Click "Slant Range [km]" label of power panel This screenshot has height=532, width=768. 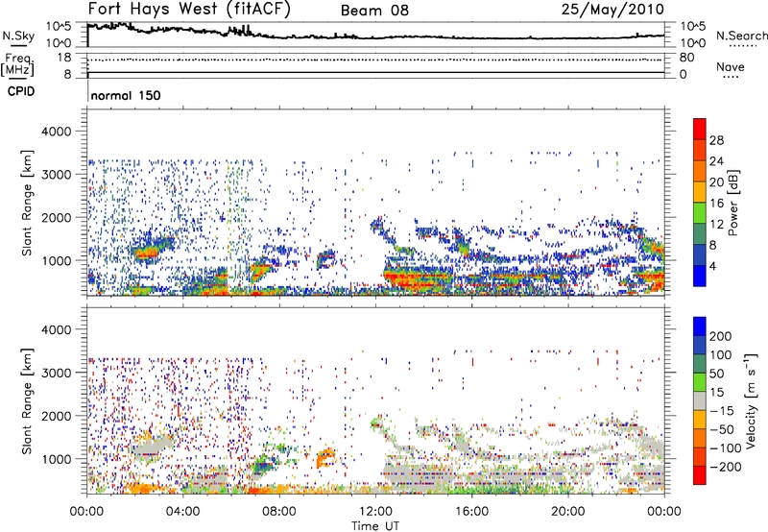pyautogui.click(x=27, y=203)
